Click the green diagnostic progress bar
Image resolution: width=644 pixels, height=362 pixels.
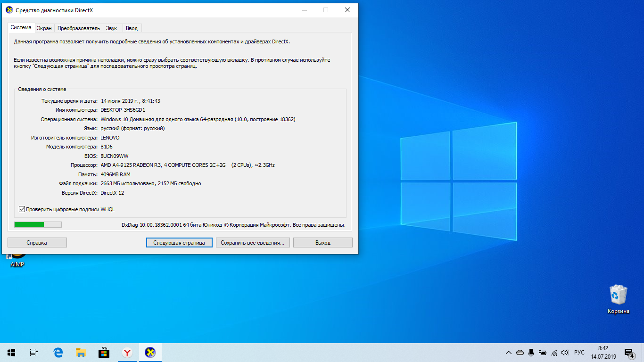click(x=38, y=225)
